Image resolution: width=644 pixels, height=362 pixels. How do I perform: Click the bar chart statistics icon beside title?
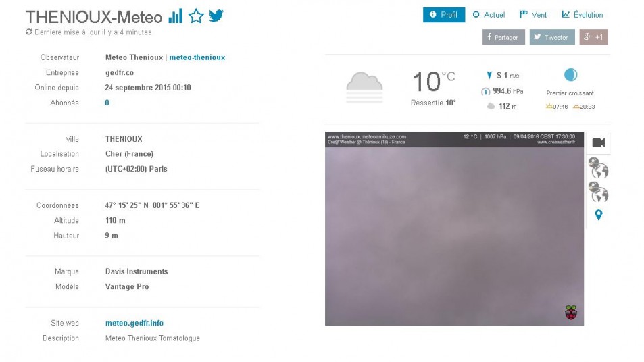pos(176,16)
